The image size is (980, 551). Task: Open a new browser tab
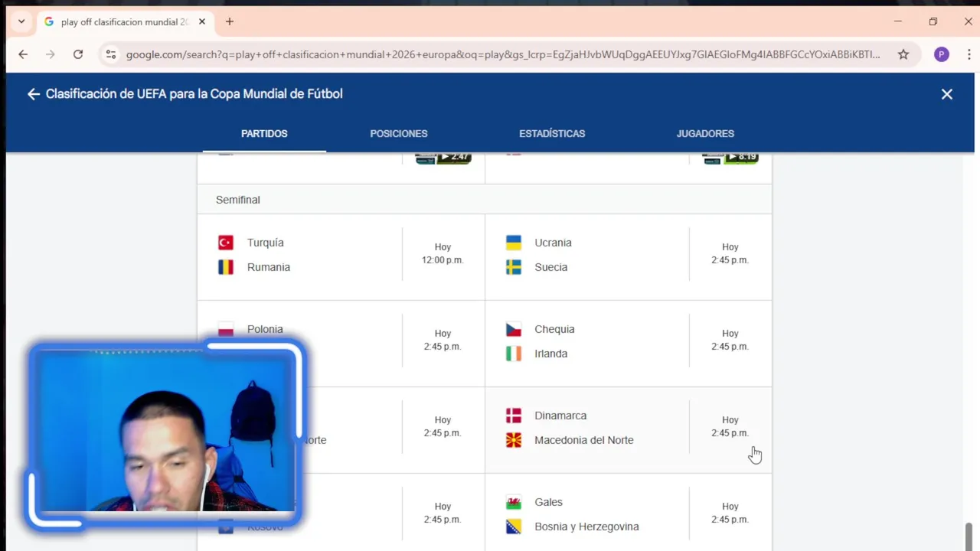229,21
